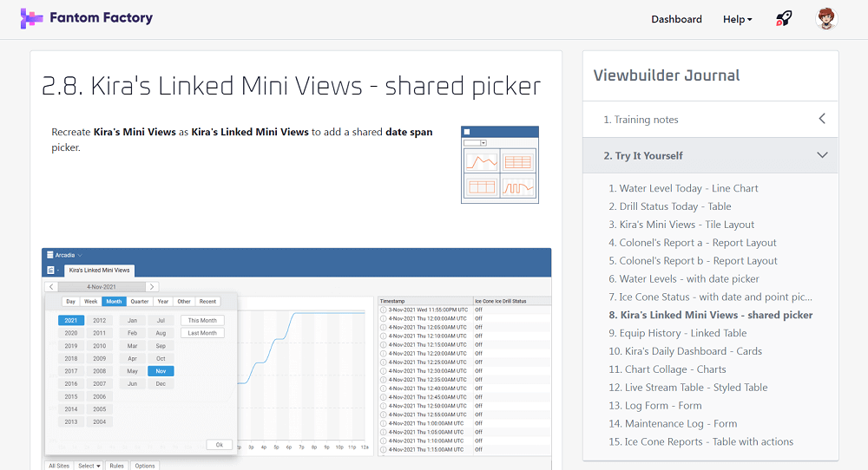This screenshot has height=470, width=868.
Task: Open the Help dropdown menu
Action: click(x=737, y=19)
